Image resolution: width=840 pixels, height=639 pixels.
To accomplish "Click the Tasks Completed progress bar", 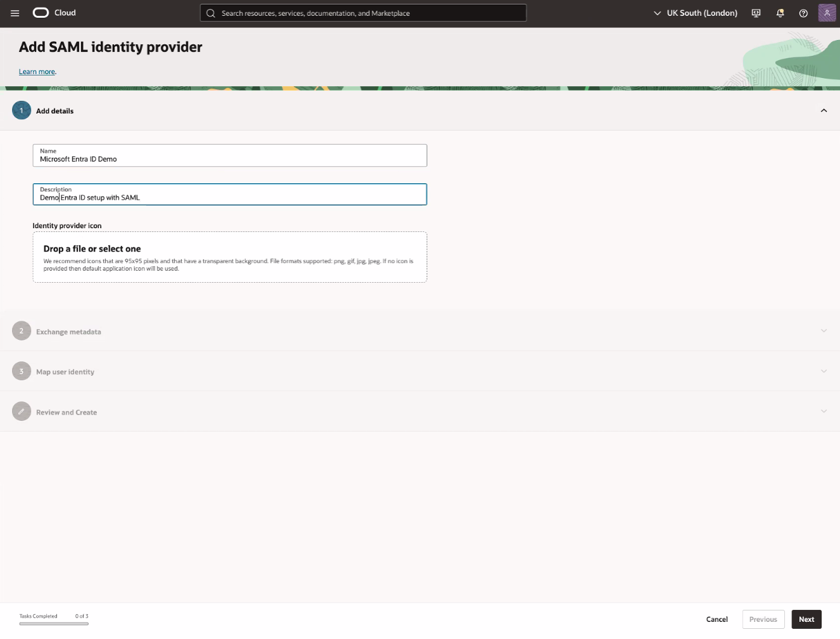I will point(54,624).
